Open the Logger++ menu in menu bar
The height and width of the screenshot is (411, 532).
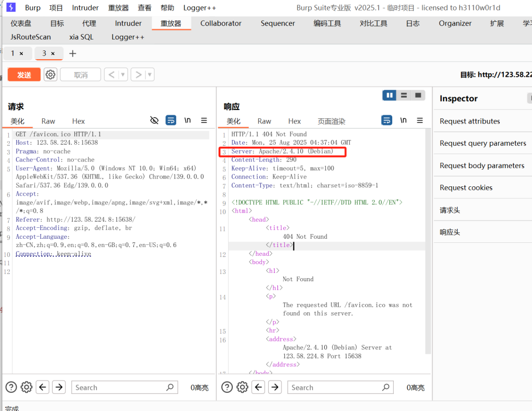pyautogui.click(x=199, y=8)
